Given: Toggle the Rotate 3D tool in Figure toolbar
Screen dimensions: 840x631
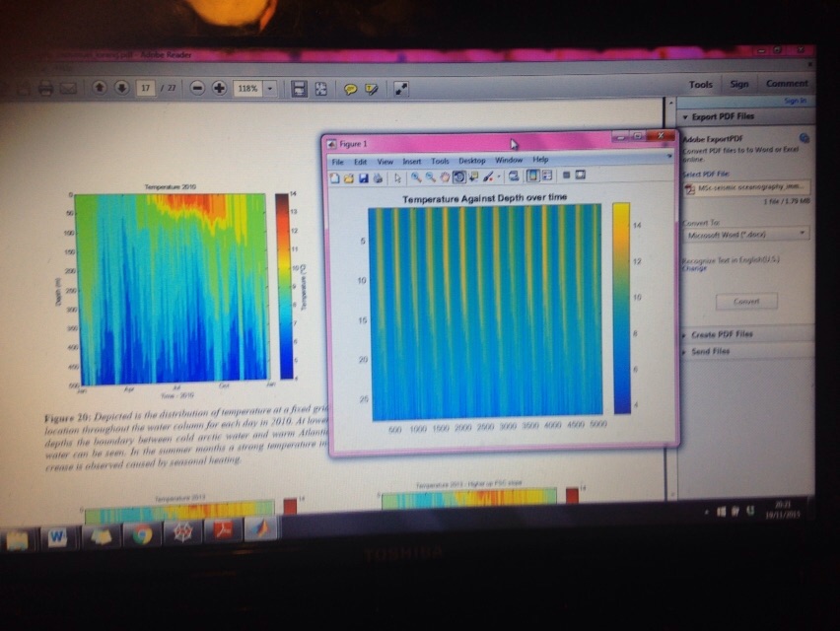Looking at the screenshot, I should 459,176.
